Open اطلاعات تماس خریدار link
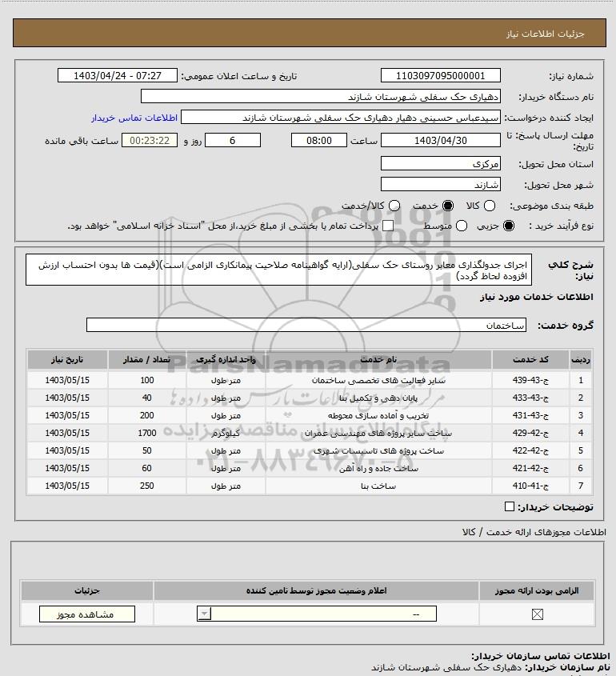The width and height of the screenshot is (616, 676). (x=134, y=118)
